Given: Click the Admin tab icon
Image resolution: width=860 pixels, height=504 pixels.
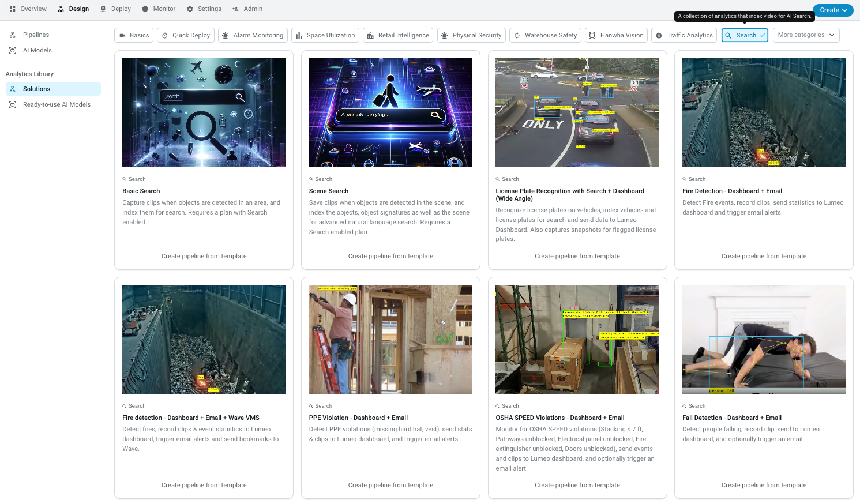Looking at the screenshot, I should 235,9.
